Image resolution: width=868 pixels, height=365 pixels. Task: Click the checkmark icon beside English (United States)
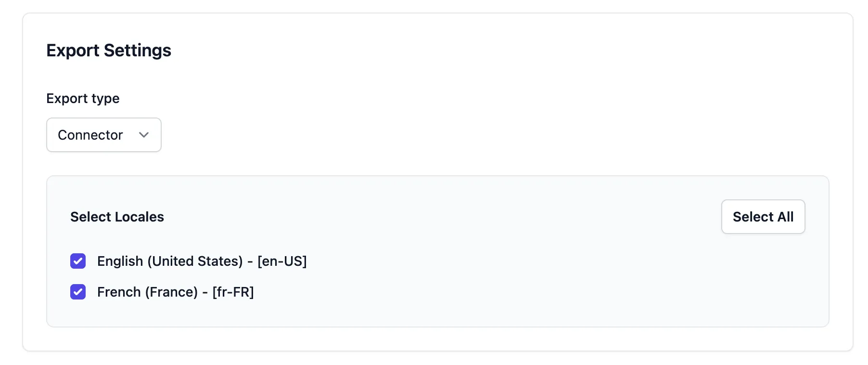(x=78, y=261)
